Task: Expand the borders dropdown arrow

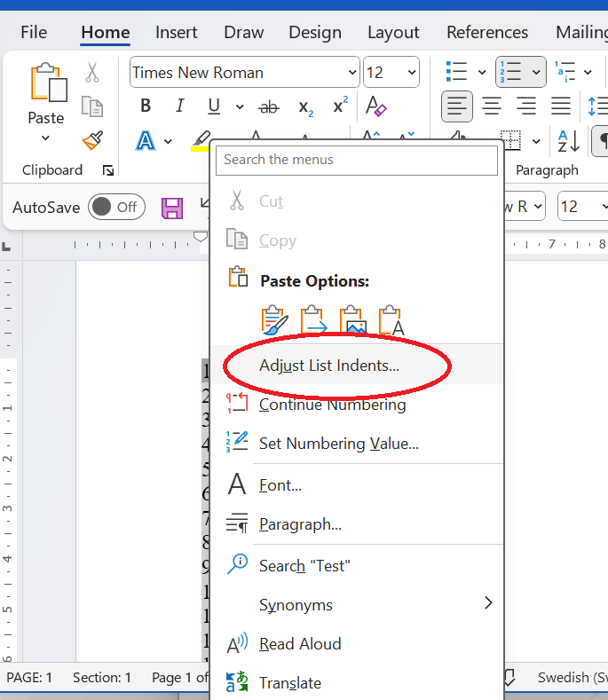Action: [536, 142]
